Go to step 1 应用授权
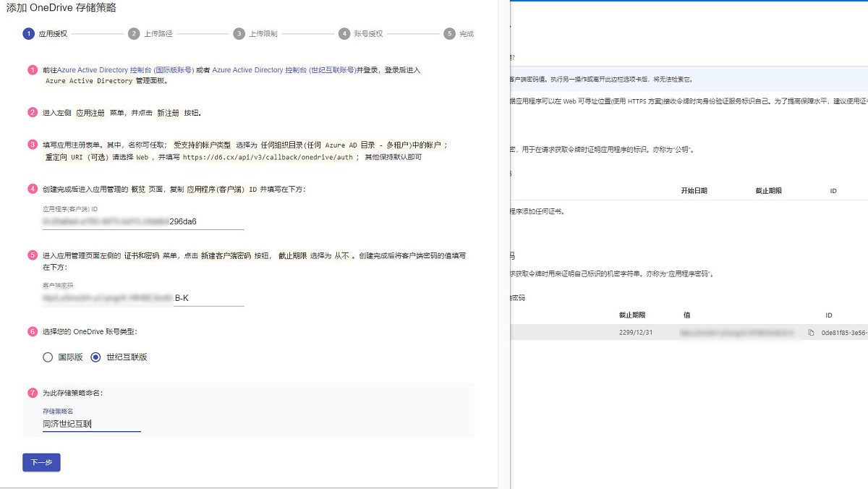Image resolution: width=868 pixels, height=489 pixels. 45,33
